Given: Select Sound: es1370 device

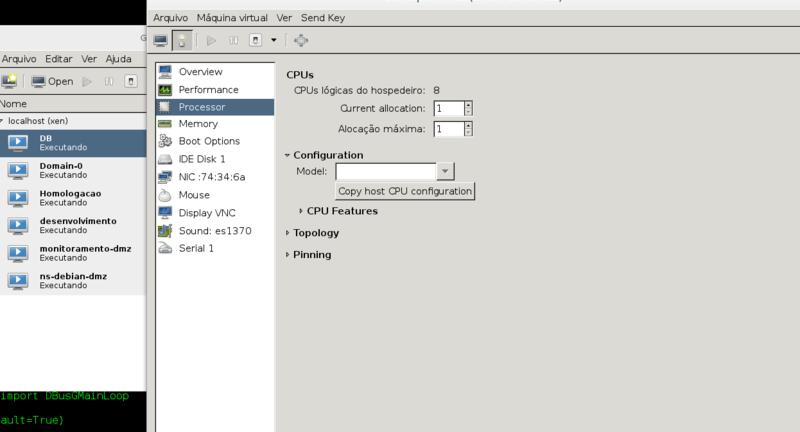Looking at the screenshot, I should 215,231.
